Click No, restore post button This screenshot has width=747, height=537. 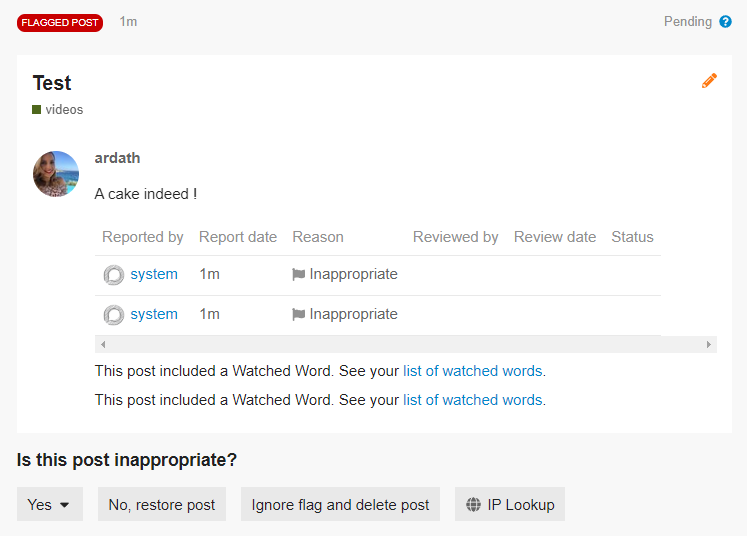[162, 504]
